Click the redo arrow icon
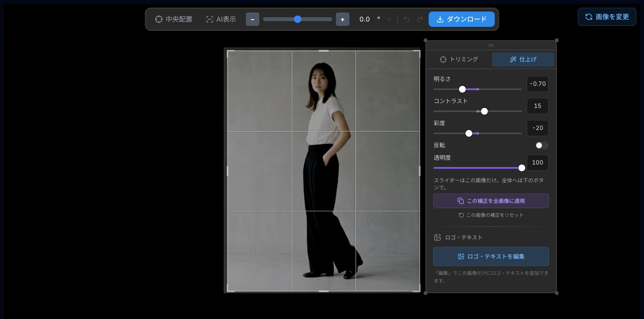This screenshot has height=319, width=644. tap(420, 19)
